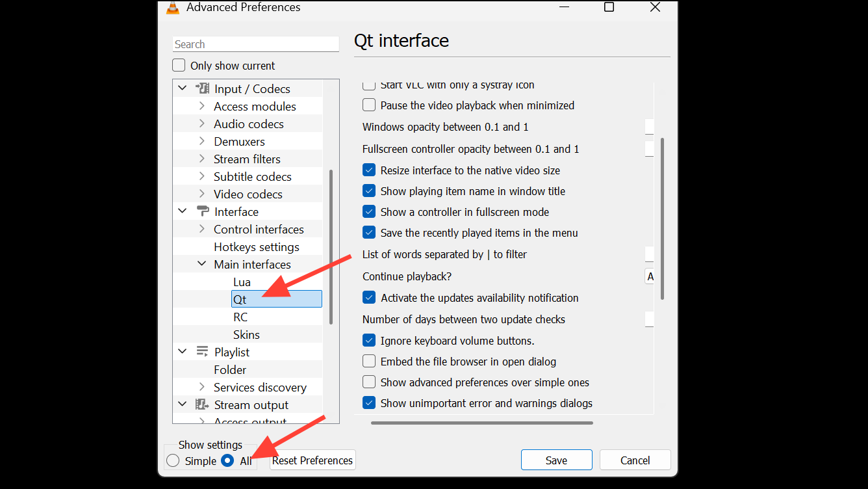This screenshot has width=868, height=489.
Task: Disable Resize interface to the native video size
Action: [x=369, y=169]
